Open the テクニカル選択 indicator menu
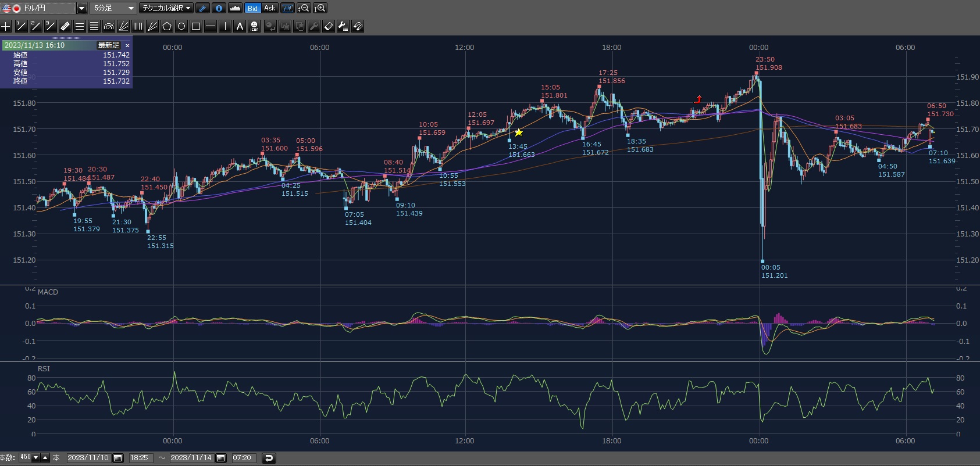980x466 pixels. [167, 8]
